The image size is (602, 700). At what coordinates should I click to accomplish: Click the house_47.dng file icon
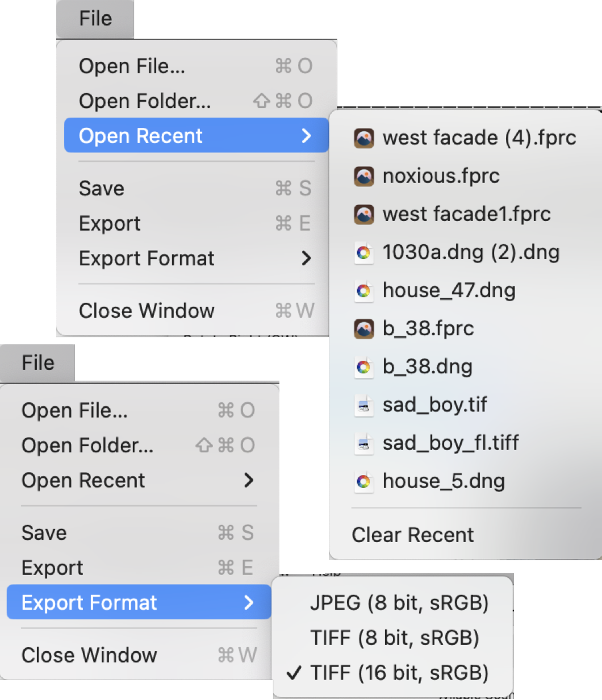[x=364, y=290]
